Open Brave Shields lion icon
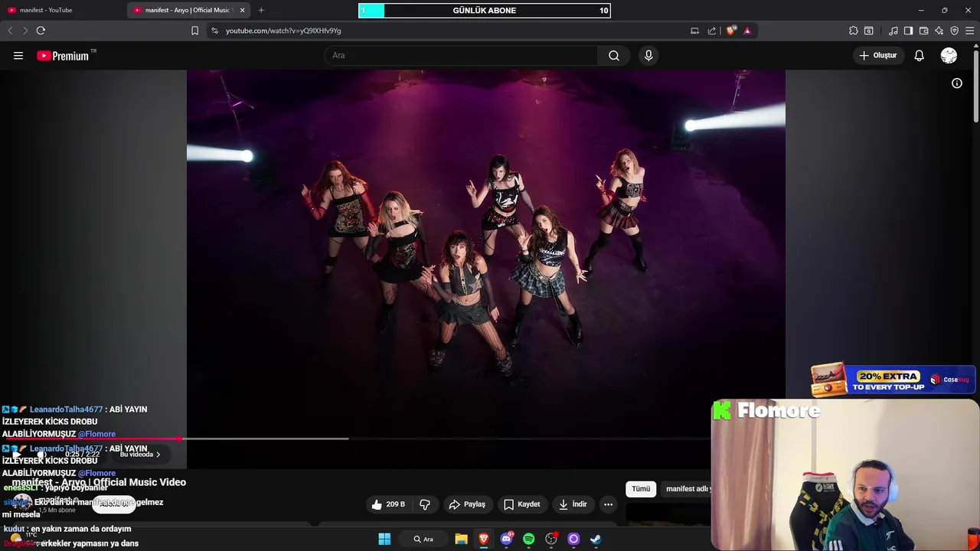The width and height of the screenshot is (980, 551). (x=731, y=31)
